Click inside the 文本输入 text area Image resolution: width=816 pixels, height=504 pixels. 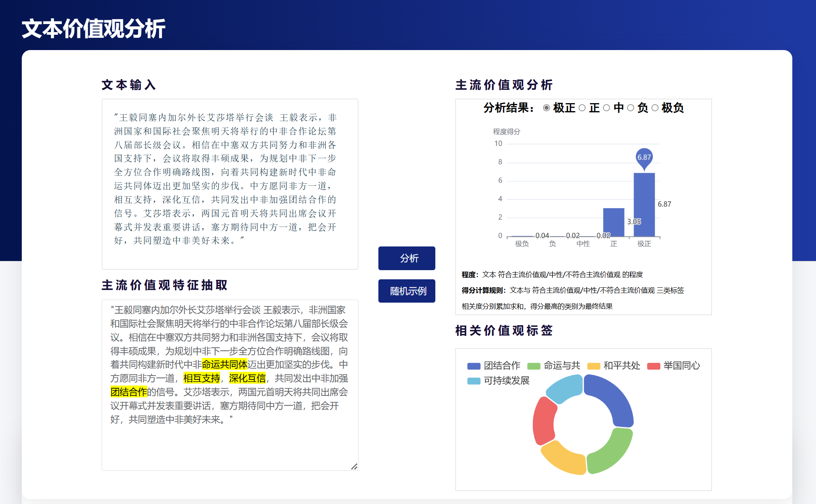click(230, 184)
